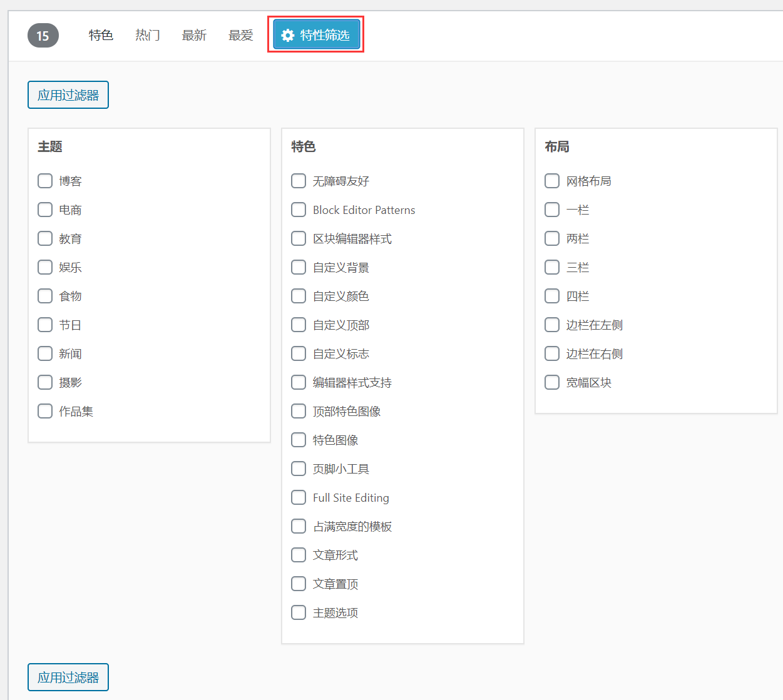The width and height of the screenshot is (783, 700).
Task: Open the 热门 themes tab
Action: pyautogui.click(x=148, y=35)
